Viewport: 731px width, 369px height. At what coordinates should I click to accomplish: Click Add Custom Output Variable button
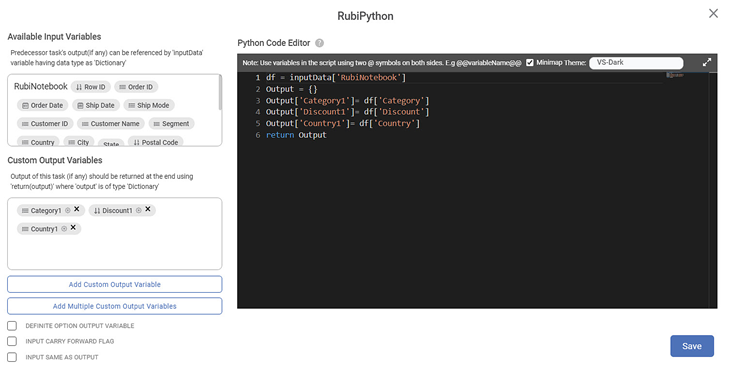tap(115, 284)
